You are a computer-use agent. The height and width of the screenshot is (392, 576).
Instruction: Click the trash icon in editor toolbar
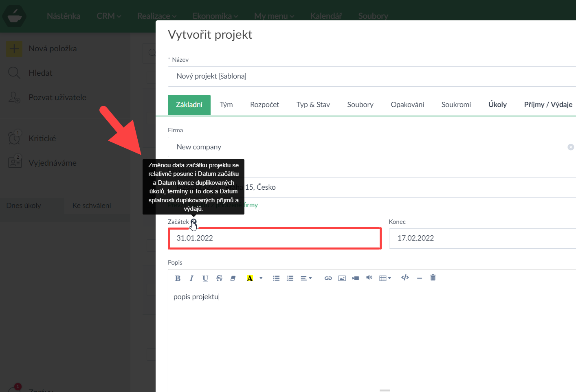point(433,278)
